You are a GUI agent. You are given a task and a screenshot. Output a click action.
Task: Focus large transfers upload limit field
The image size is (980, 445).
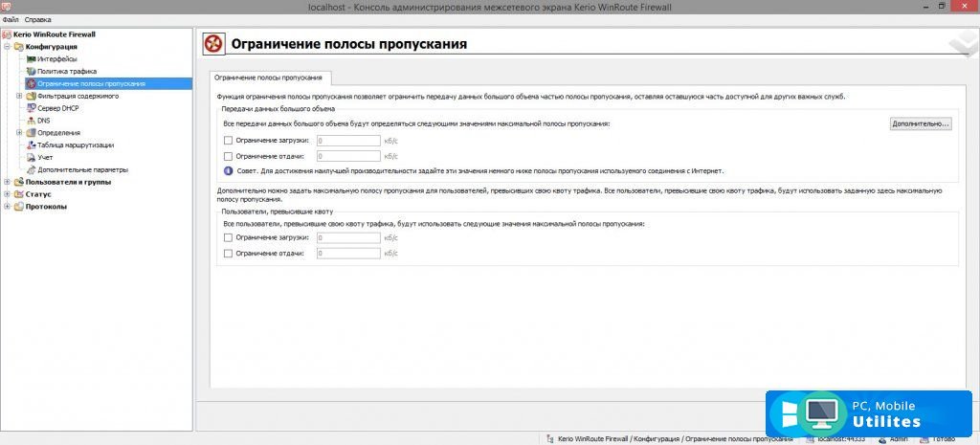tap(348, 156)
